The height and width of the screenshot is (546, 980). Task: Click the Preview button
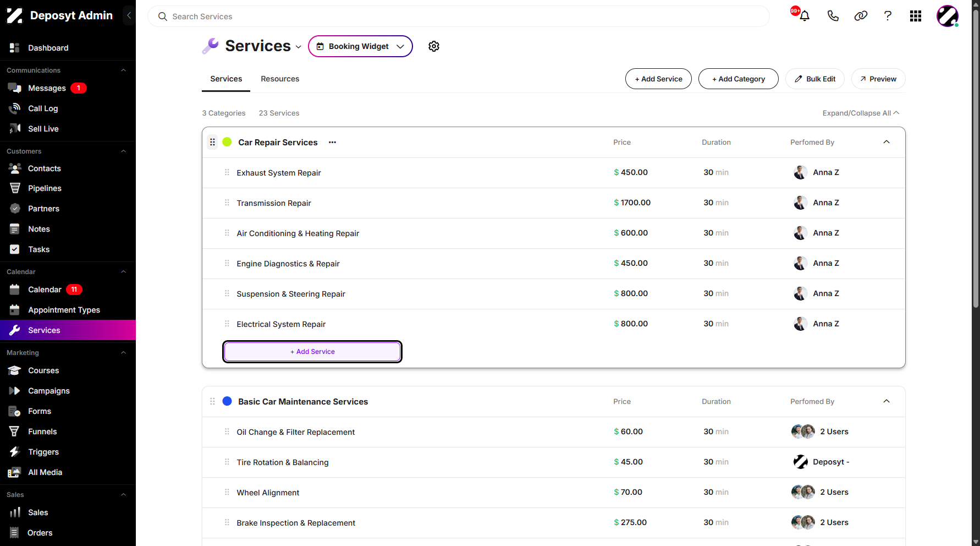[878, 79]
